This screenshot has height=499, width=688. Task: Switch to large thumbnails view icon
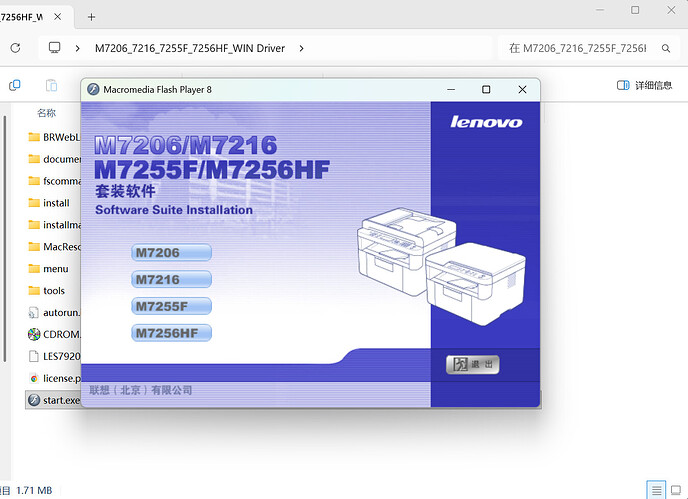[x=676, y=490]
